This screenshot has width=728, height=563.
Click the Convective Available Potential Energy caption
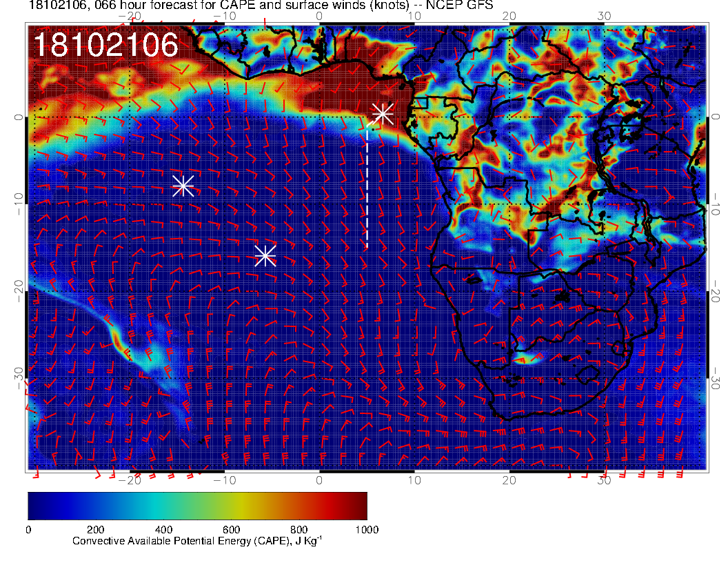tap(197, 541)
